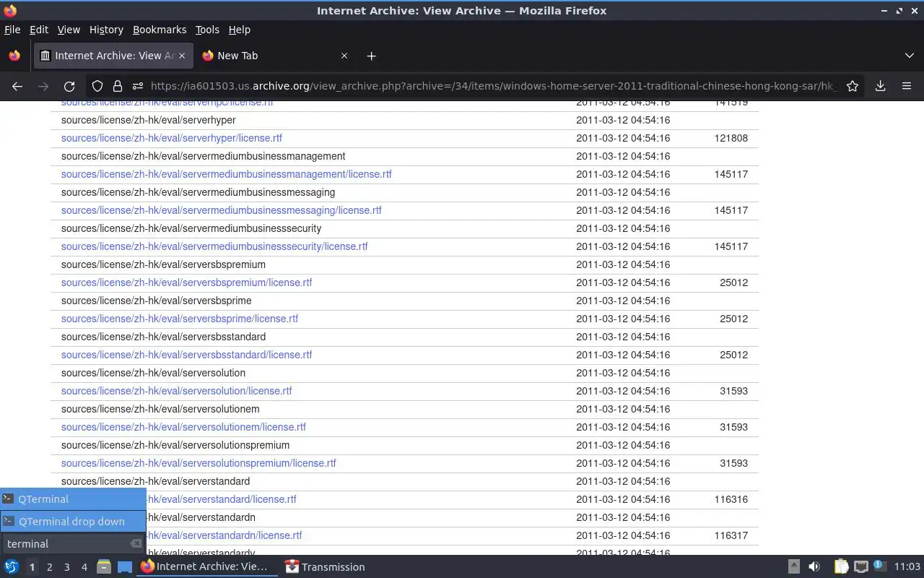Image resolution: width=924 pixels, height=578 pixels.
Task: Open the padlock site information icon
Action: pos(117,86)
